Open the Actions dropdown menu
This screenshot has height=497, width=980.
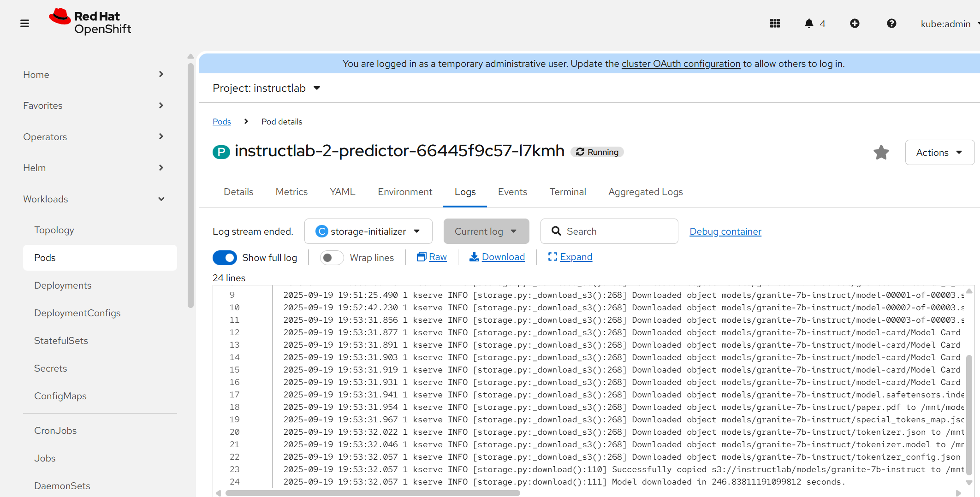pyautogui.click(x=939, y=153)
